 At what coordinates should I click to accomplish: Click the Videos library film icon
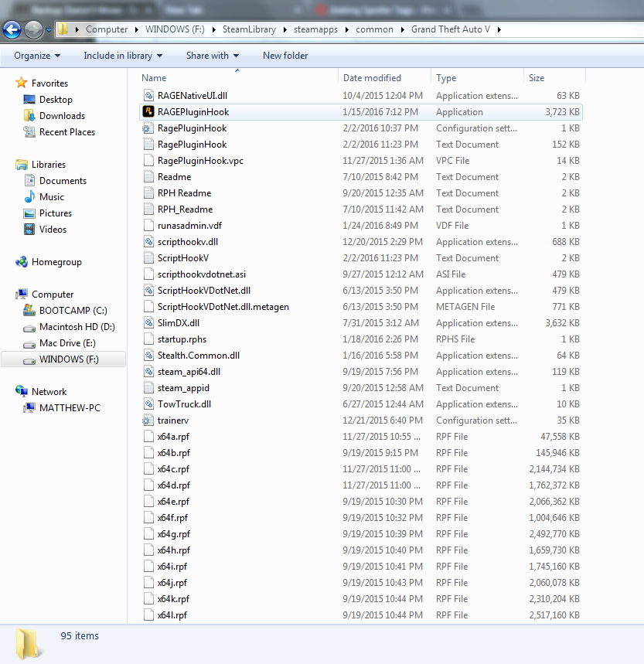[x=29, y=230]
